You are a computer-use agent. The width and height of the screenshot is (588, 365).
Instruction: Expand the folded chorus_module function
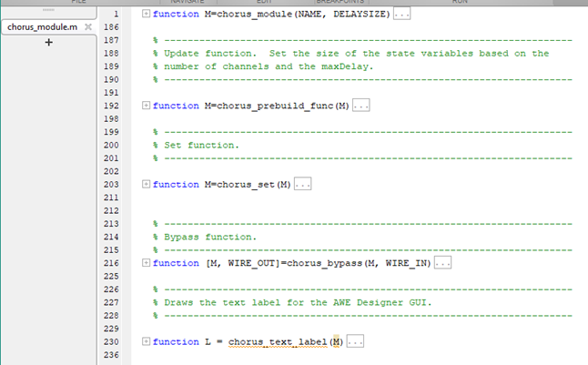147,15
